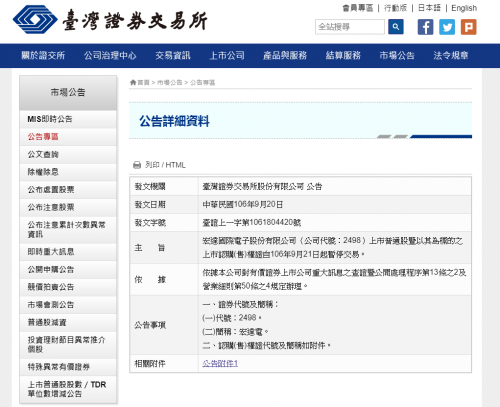Open the 交易資訊 menu
This screenshot has height=407, width=500.
coord(173,55)
